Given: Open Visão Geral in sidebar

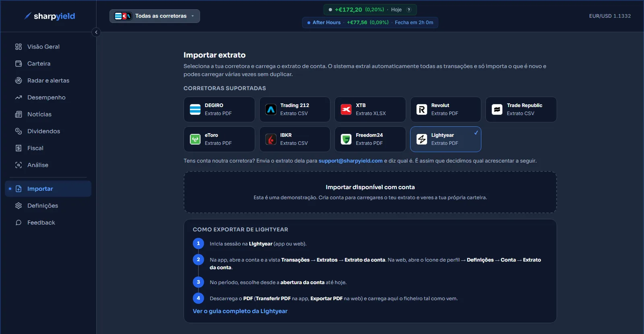Looking at the screenshot, I should [48, 47].
